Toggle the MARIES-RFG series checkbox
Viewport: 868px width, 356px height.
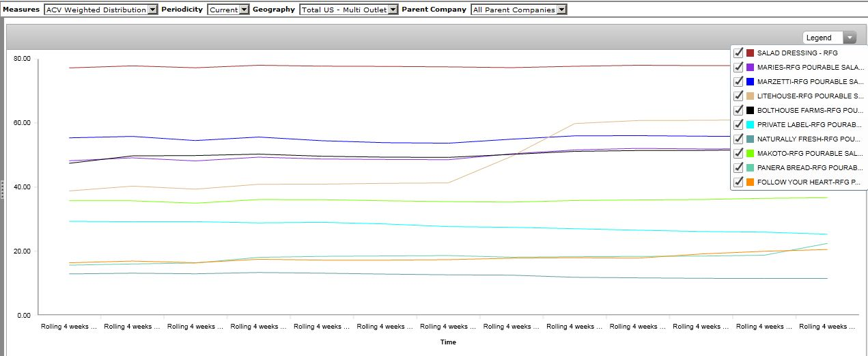click(738, 67)
